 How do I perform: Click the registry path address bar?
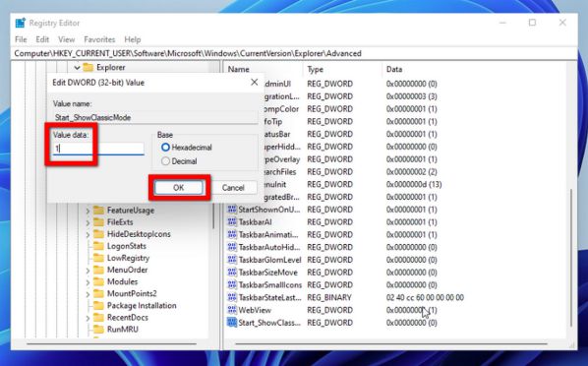tap(294, 53)
